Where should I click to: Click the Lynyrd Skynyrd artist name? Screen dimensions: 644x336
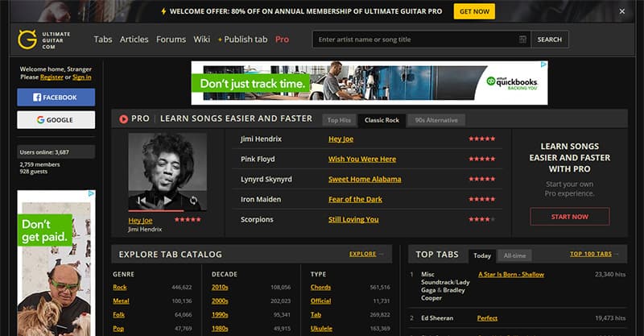[266, 180]
